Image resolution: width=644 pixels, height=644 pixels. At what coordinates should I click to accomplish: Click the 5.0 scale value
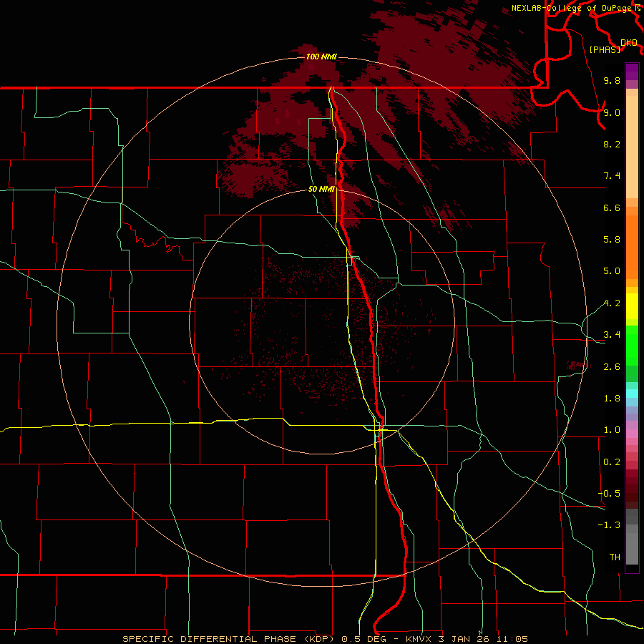pos(612,271)
